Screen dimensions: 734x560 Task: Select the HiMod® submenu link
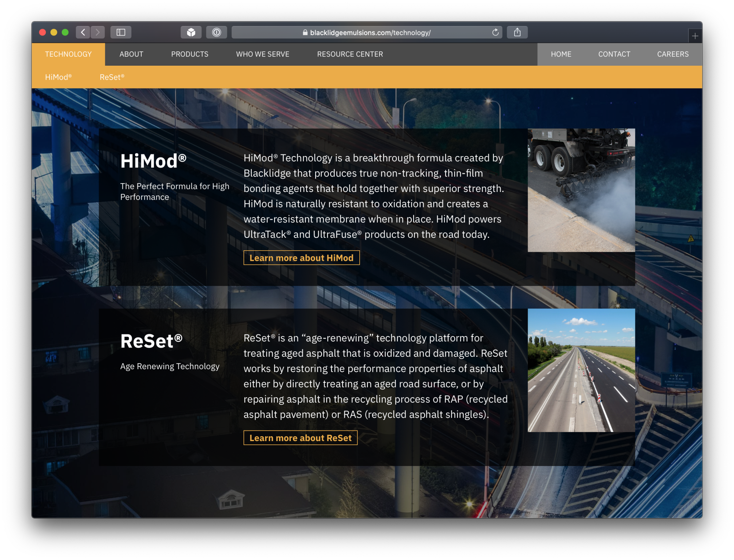[58, 77]
